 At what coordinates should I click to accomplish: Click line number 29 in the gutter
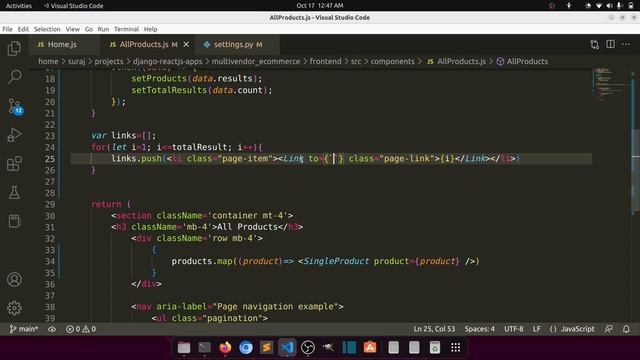click(x=49, y=204)
